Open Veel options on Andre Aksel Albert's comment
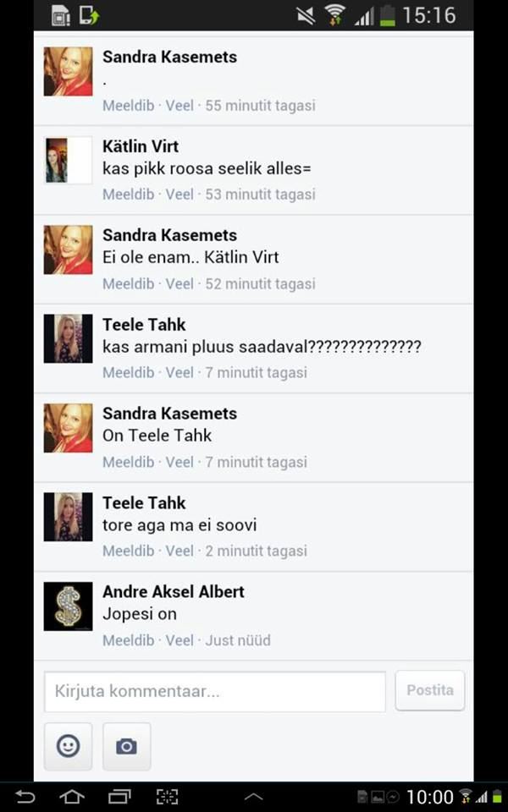508x812 pixels. coord(179,640)
